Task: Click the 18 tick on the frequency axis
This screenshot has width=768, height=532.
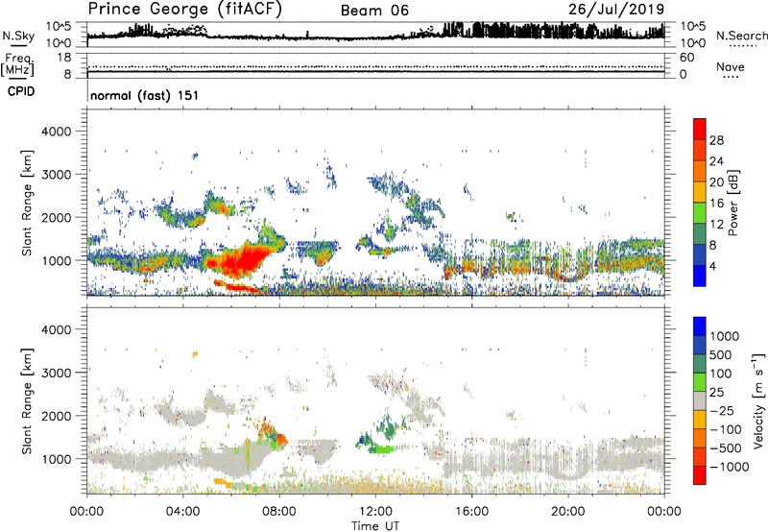Action: pyautogui.click(x=64, y=58)
